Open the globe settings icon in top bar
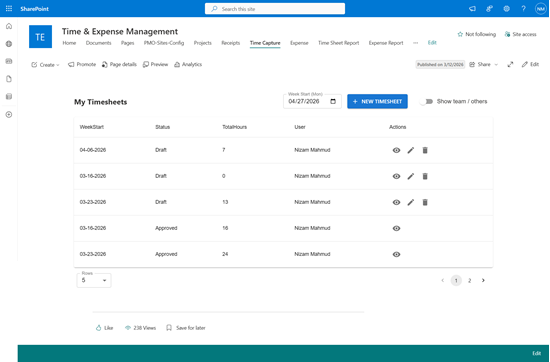 tap(507, 9)
